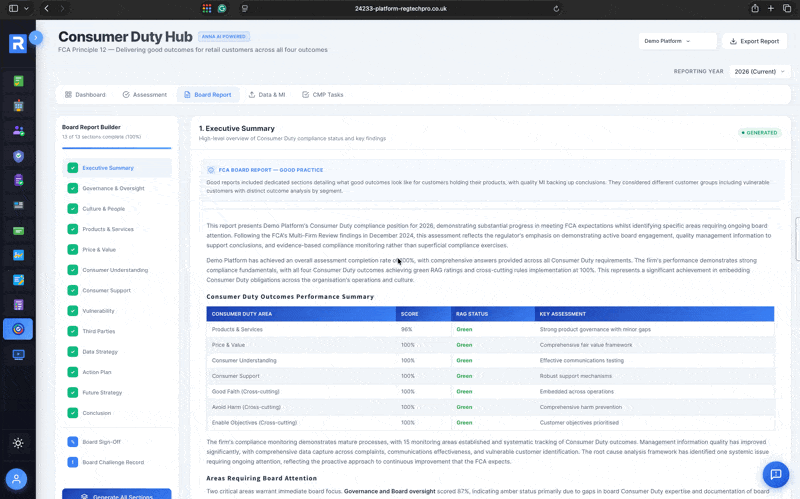This screenshot has height=499, width=800.
Task: Open the dark ID card sidebar icon
Action: coord(18,205)
